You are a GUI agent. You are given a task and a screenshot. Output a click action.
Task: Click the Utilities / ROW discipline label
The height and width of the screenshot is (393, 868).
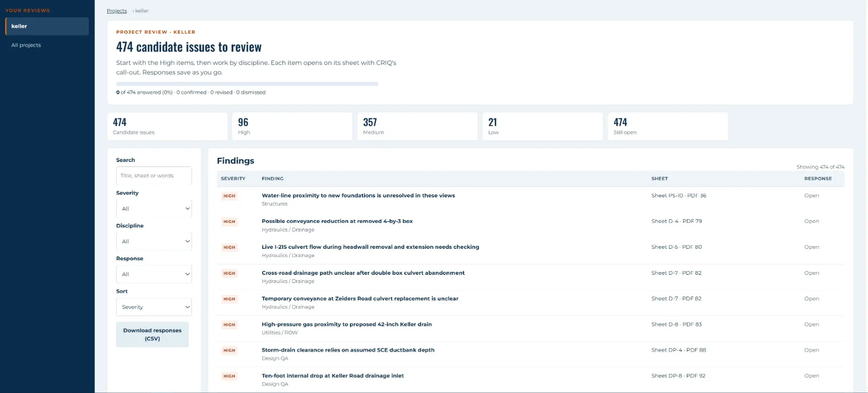(x=280, y=333)
